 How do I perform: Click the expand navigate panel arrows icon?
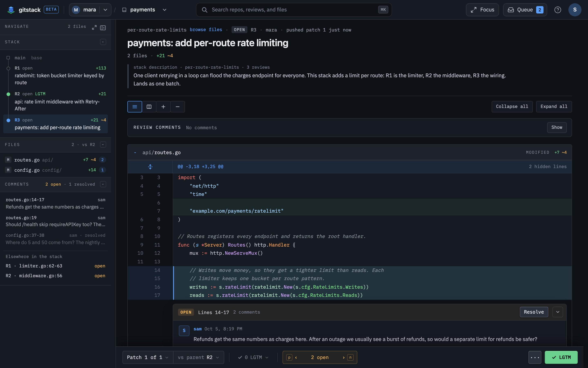point(94,28)
